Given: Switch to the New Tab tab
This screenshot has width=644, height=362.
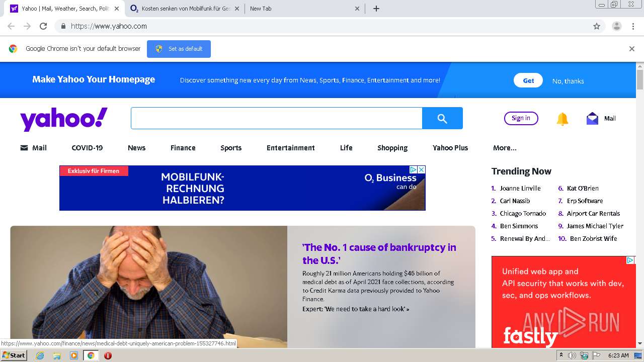Looking at the screenshot, I should pyautogui.click(x=305, y=9).
